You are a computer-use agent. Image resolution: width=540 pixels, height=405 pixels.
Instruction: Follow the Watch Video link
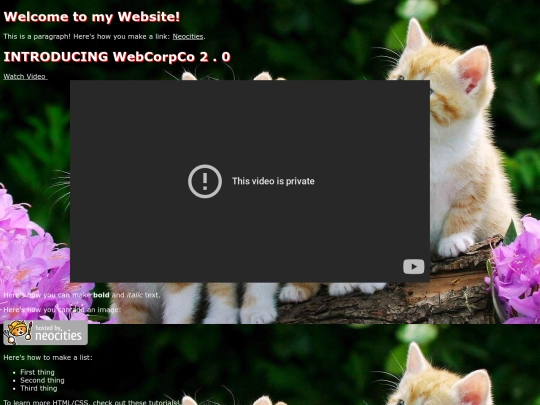pos(25,76)
